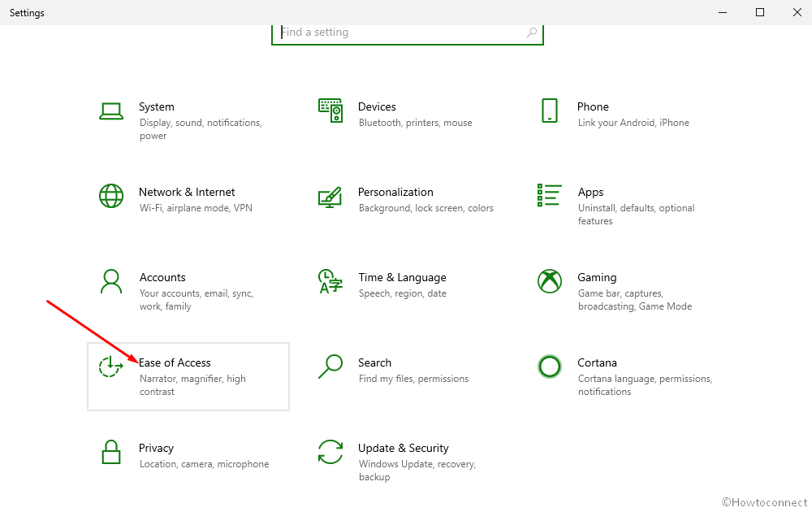The image size is (812, 512).
Task: Click 'Find my files, permissions' text
Action: click(413, 379)
